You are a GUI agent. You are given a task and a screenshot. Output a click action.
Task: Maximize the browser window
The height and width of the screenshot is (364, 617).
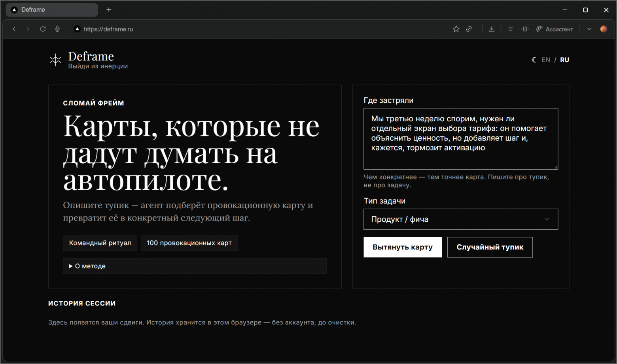[x=585, y=10]
